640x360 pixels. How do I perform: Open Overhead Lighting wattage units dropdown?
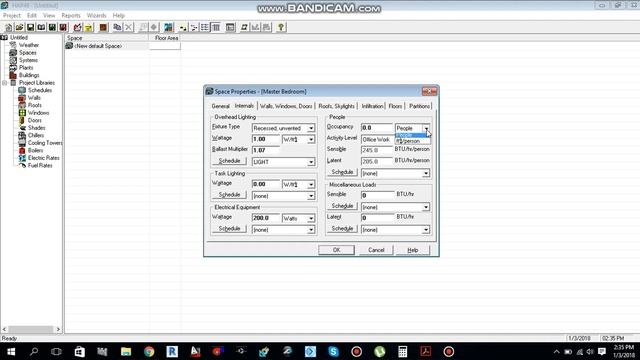point(311,139)
